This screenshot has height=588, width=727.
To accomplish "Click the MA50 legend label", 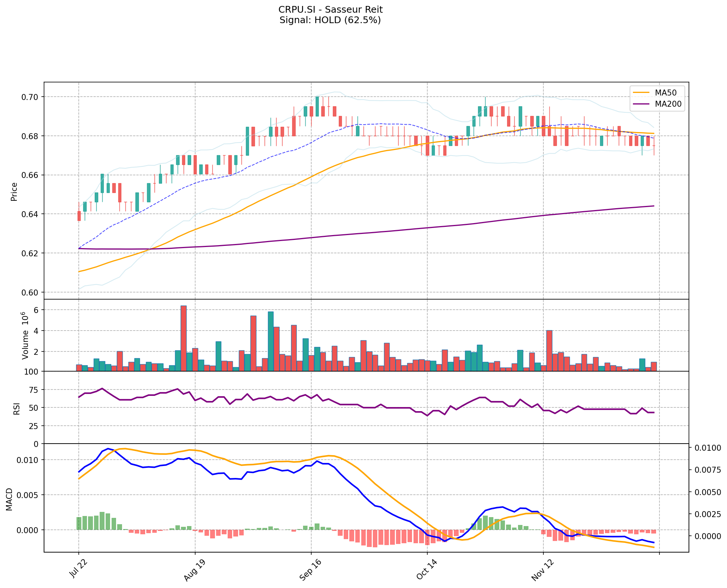I will [665, 93].
